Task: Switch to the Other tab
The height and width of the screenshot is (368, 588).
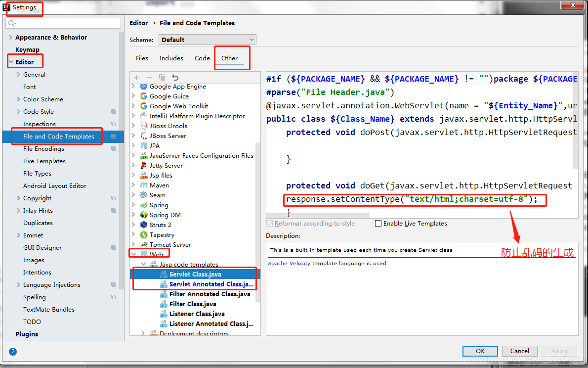Action: click(x=229, y=58)
